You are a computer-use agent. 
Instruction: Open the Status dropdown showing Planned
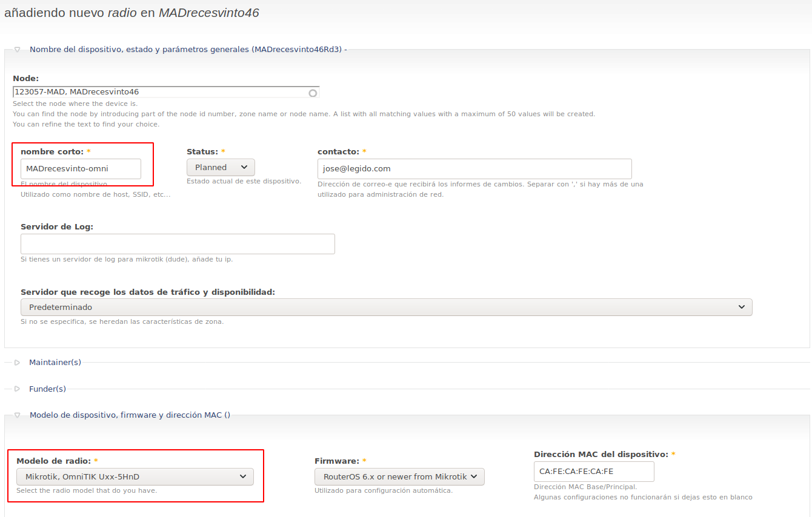(221, 168)
